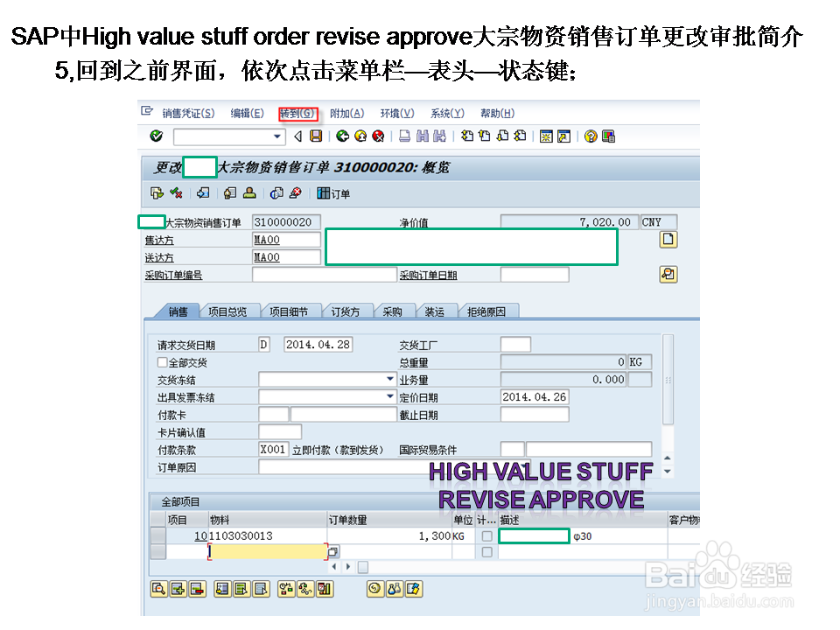Click the 售达方 label link

[x=159, y=240]
